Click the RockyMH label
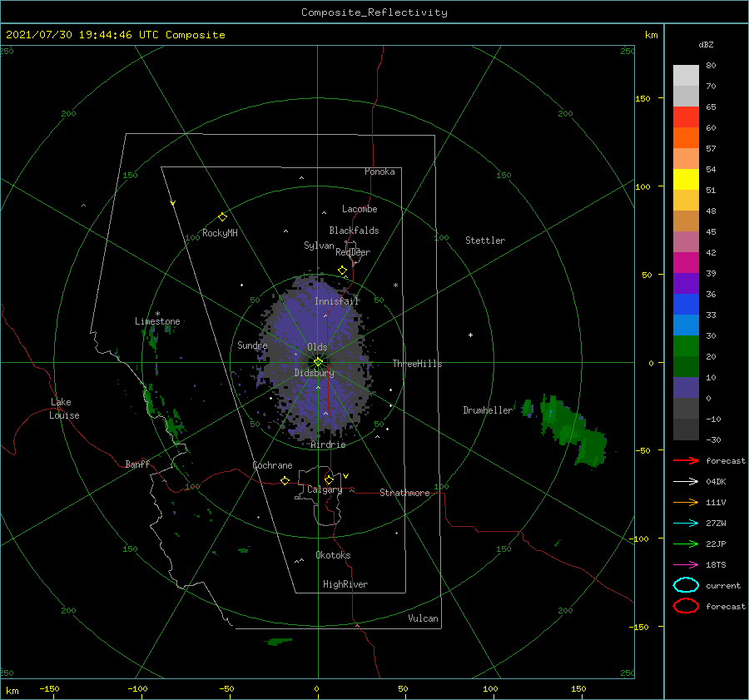The image size is (749, 700). click(x=220, y=233)
